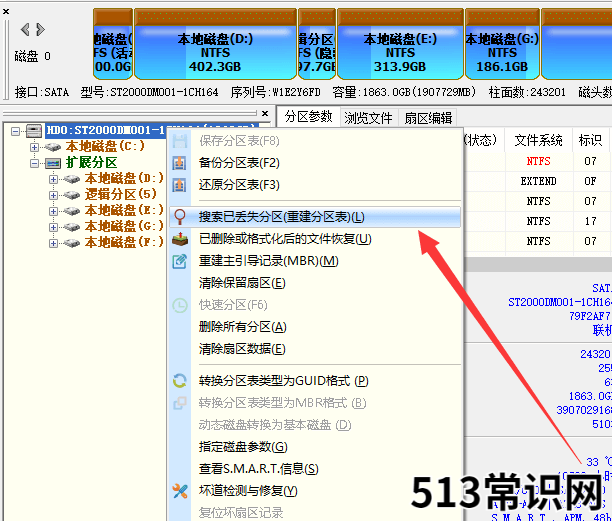This screenshot has width=612, height=523.
Task: Expand the 逻辑分区(5) tree node
Action: click(53, 195)
